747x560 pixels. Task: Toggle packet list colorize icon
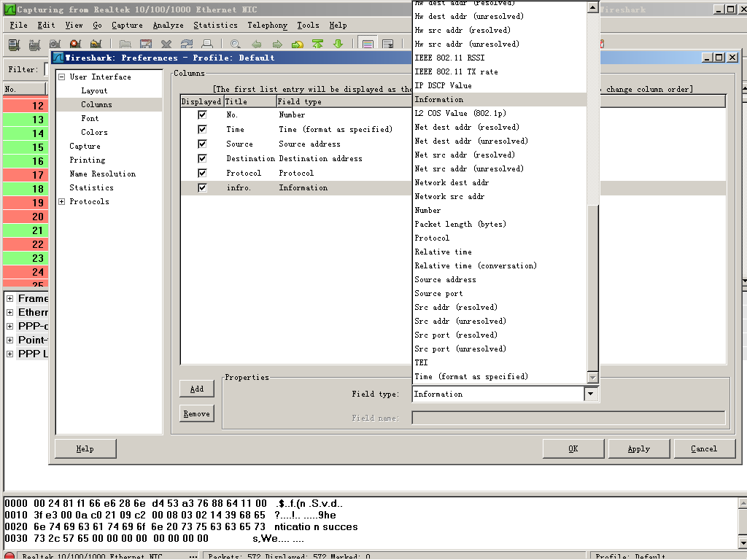click(368, 44)
